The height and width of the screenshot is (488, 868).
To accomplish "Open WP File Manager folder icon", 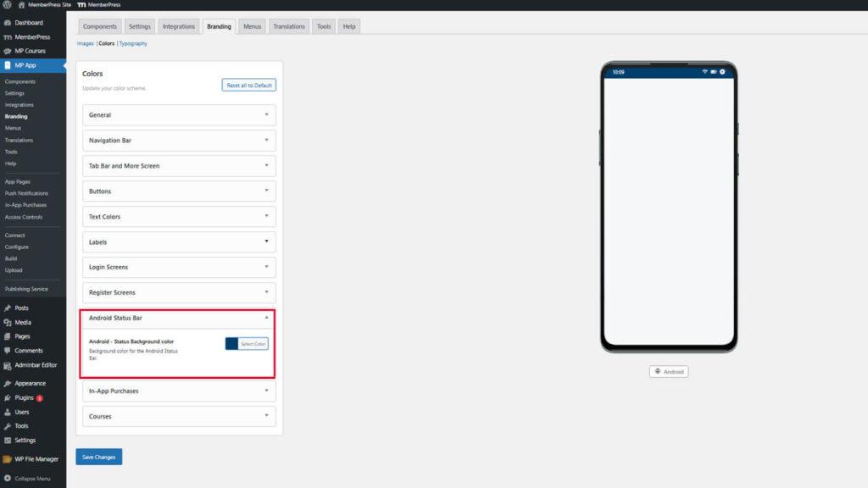I will point(8,459).
